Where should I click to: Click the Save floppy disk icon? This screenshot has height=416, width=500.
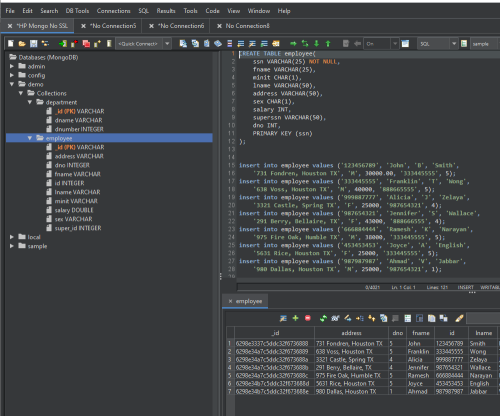pyautogui.click(x=34, y=44)
